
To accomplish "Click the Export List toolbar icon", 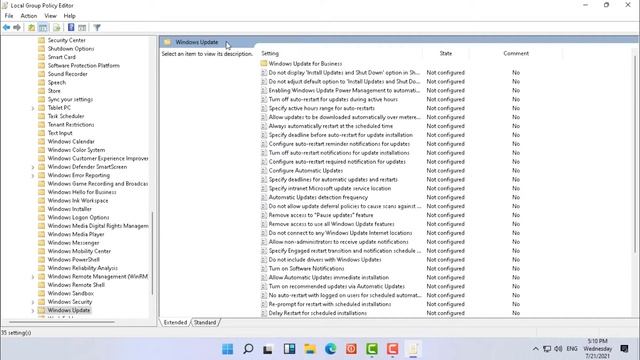I will tap(57, 27).
